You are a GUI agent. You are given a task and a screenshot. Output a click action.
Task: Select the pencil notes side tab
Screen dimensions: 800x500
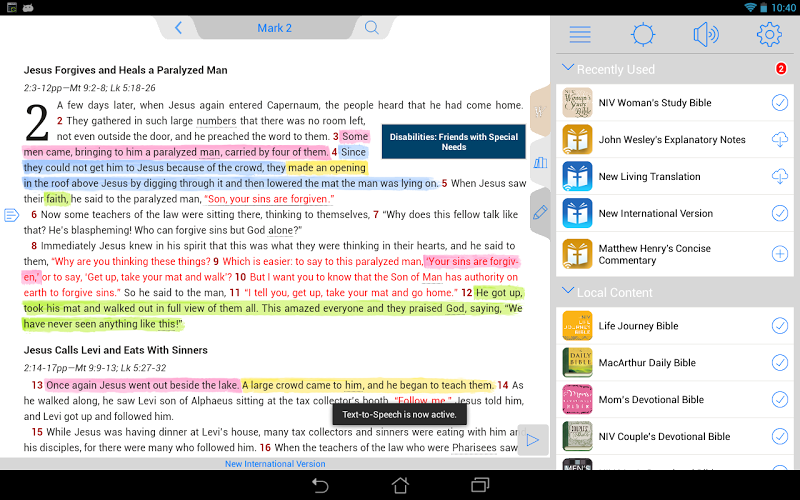coord(540,213)
